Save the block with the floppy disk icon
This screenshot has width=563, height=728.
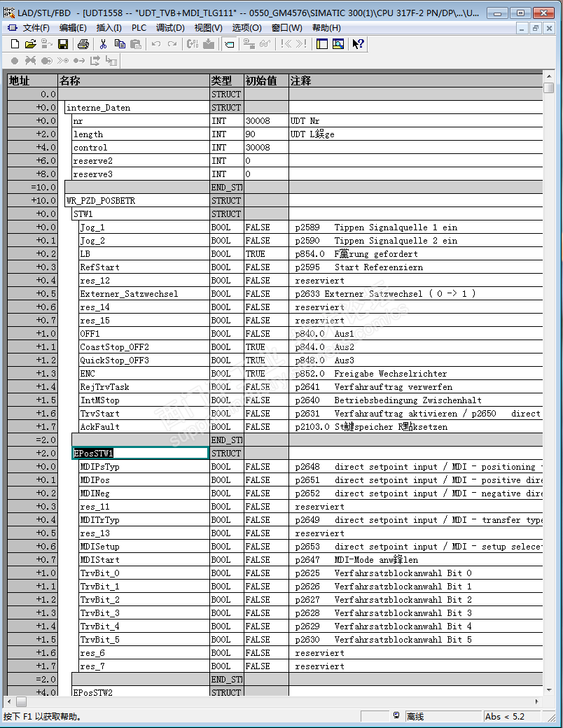(63, 44)
